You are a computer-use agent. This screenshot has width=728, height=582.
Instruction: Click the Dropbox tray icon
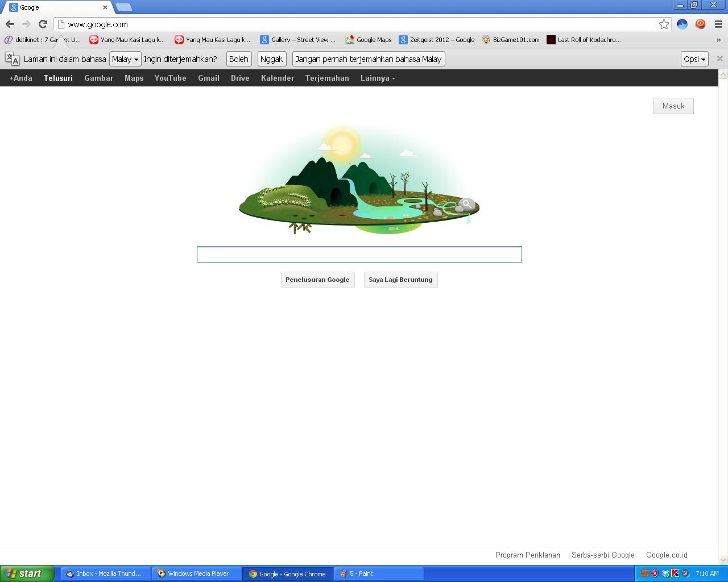click(665, 573)
